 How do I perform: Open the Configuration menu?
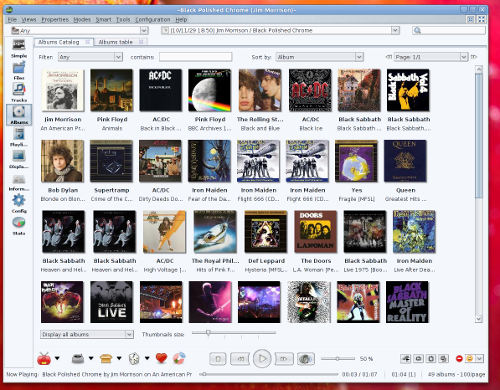click(x=153, y=20)
